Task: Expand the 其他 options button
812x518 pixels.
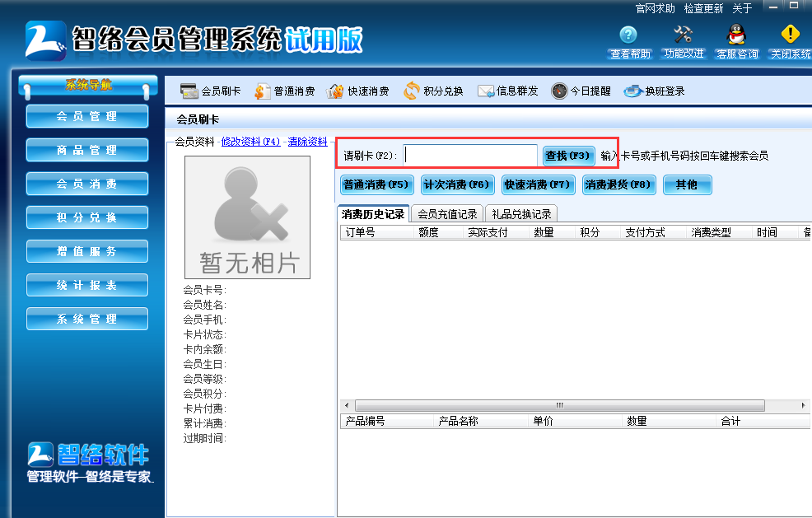Action: (687, 184)
